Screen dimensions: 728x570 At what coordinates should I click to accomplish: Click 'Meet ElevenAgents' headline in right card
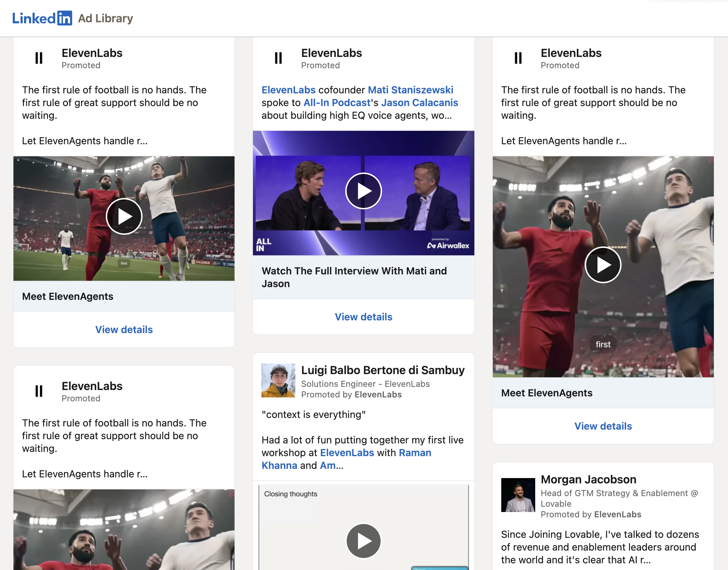pos(547,393)
